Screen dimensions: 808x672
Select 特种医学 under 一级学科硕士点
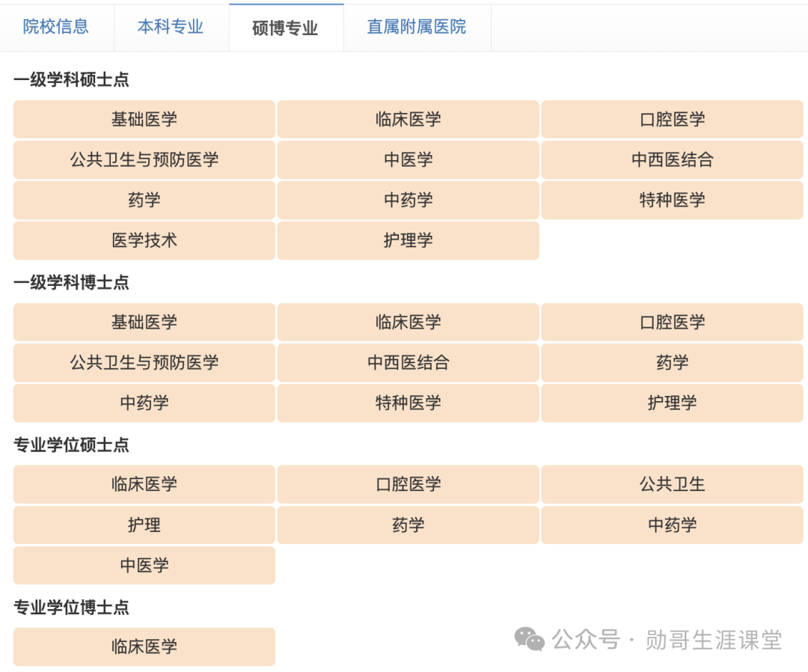672,200
